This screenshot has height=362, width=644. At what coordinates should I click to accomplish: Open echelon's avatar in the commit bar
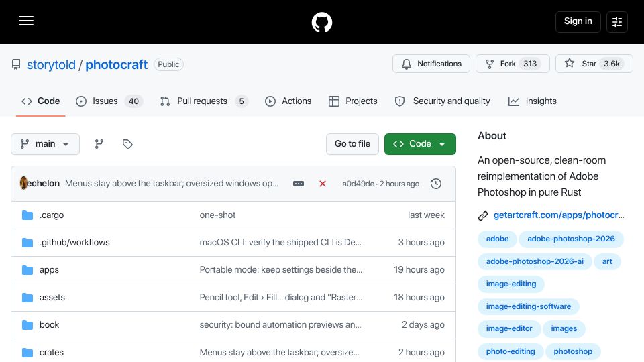click(23, 183)
